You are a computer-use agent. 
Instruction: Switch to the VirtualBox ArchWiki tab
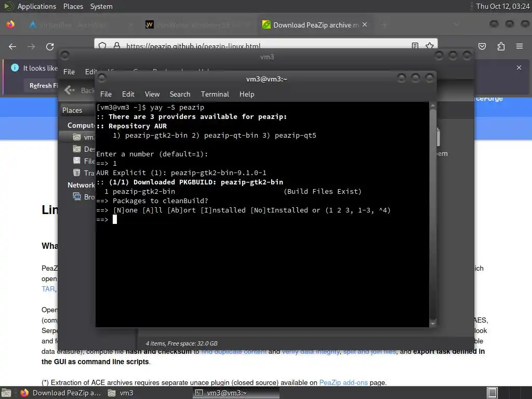pos(81,25)
